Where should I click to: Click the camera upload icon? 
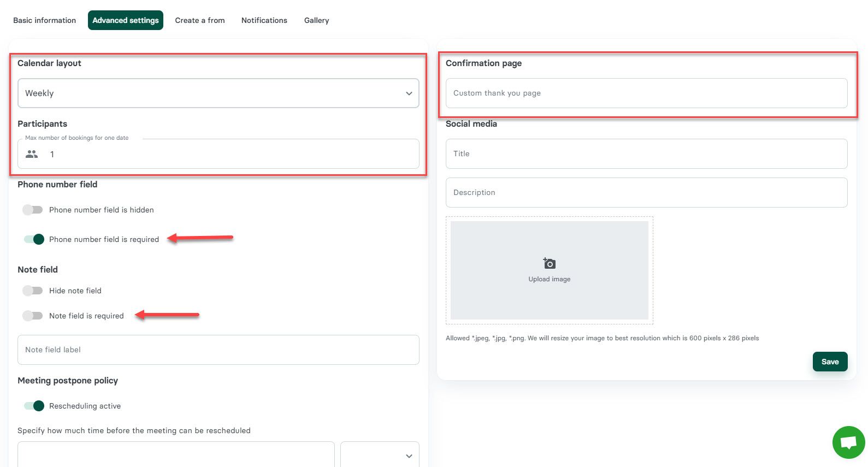pyautogui.click(x=549, y=263)
